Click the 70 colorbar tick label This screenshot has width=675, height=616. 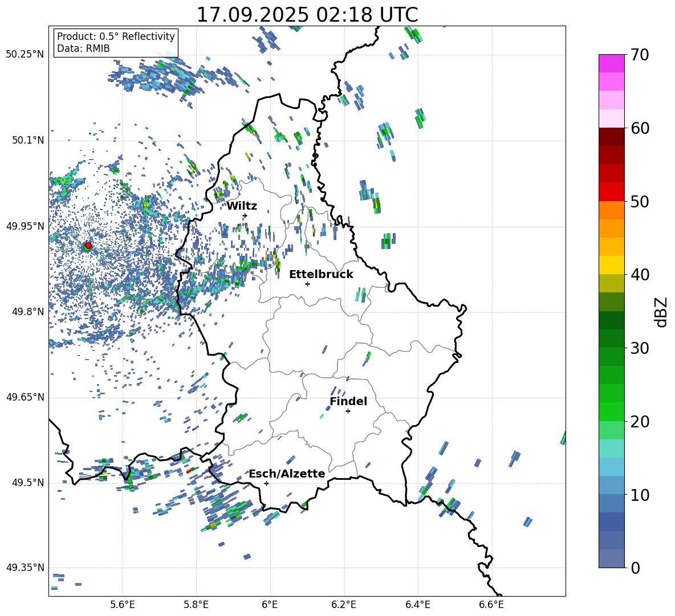click(640, 55)
